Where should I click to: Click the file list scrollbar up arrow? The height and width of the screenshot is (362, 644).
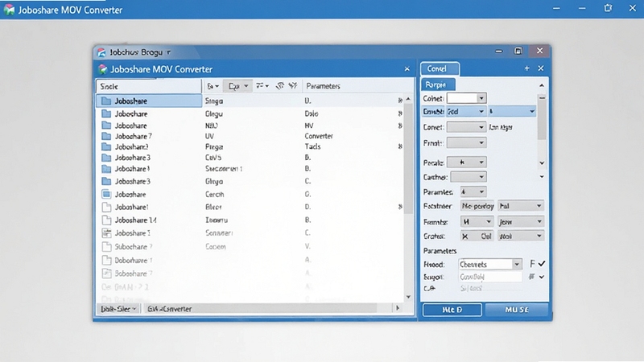tap(408, 99)
